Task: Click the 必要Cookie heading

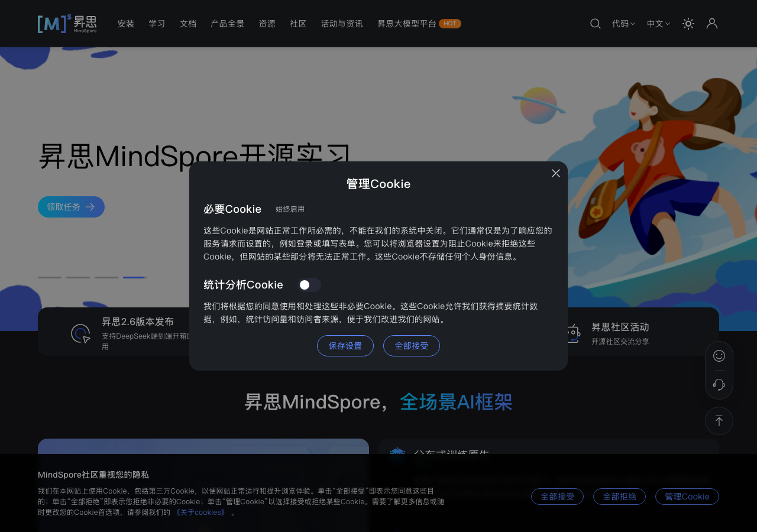Action: click(x=232, y=209)
